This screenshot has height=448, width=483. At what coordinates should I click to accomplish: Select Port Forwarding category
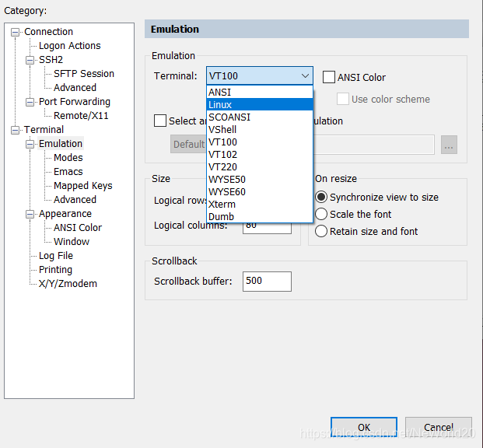pos(75,102)
